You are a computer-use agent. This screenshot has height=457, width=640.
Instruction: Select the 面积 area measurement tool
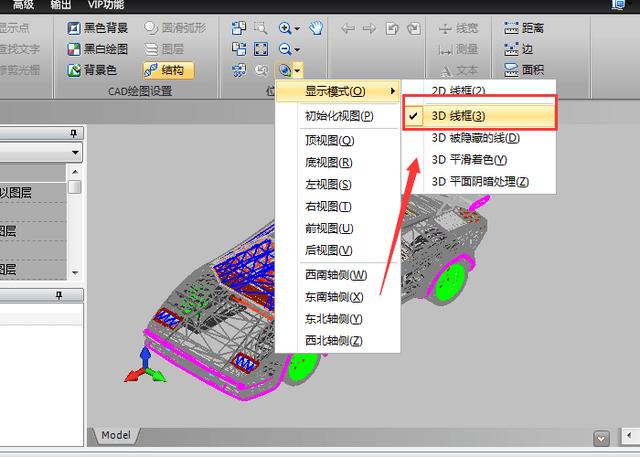click(524, 70)
